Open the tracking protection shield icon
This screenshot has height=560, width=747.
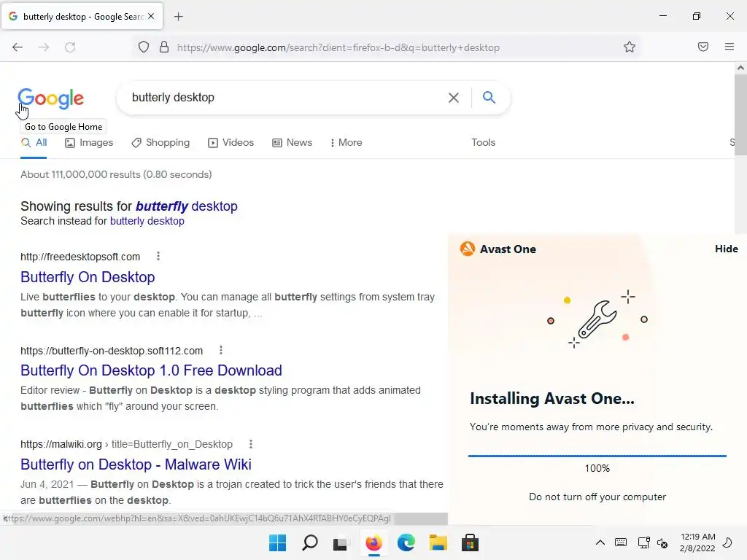click(x=144, y=47)
